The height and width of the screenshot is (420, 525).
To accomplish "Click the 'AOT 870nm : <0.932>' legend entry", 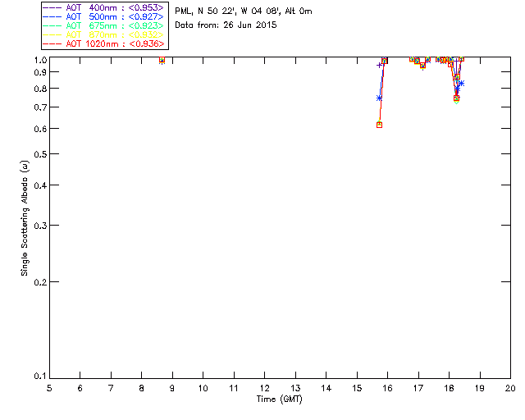I will click(x=103, y=34).
